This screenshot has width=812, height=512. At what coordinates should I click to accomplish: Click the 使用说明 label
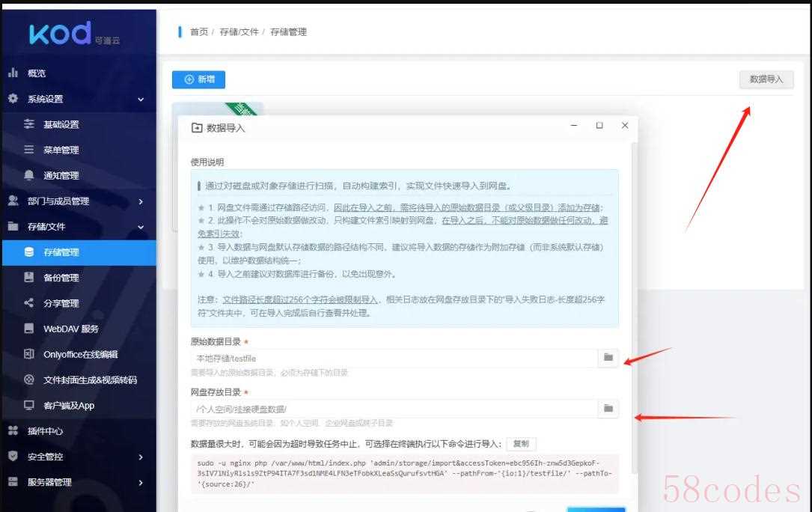207,162
